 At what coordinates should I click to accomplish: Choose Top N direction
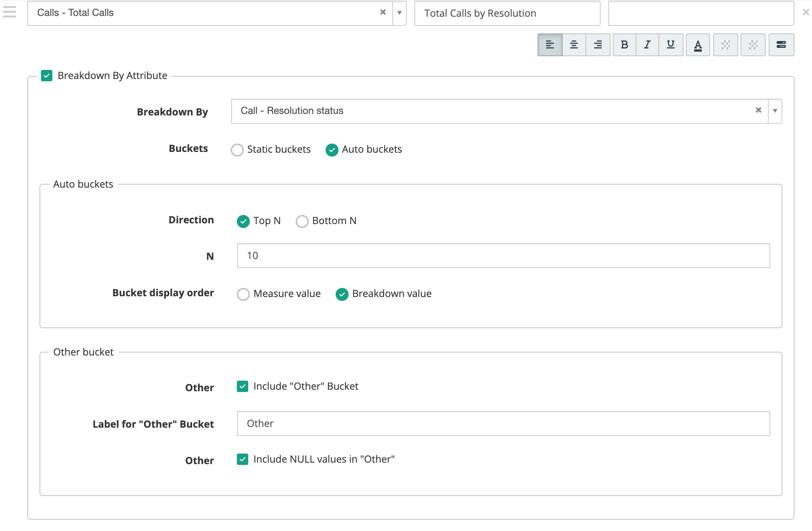click(x=243, y=221)
